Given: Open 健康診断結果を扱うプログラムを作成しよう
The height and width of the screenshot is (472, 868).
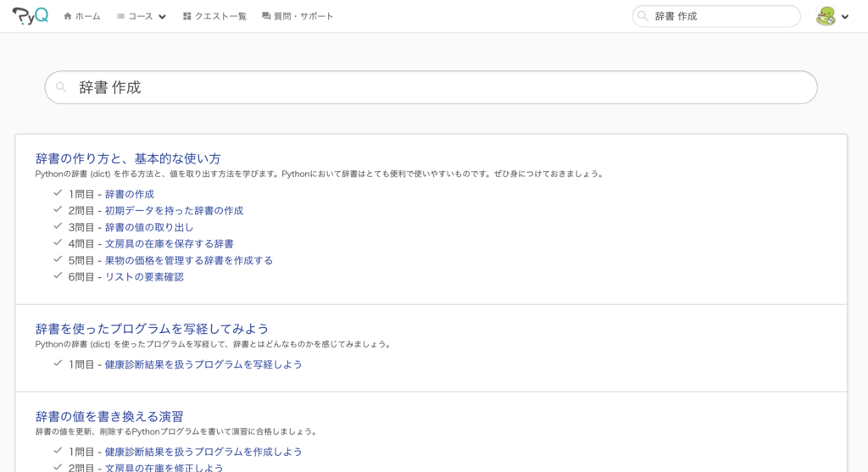Looking at the screenshot, I should [203, 452].
